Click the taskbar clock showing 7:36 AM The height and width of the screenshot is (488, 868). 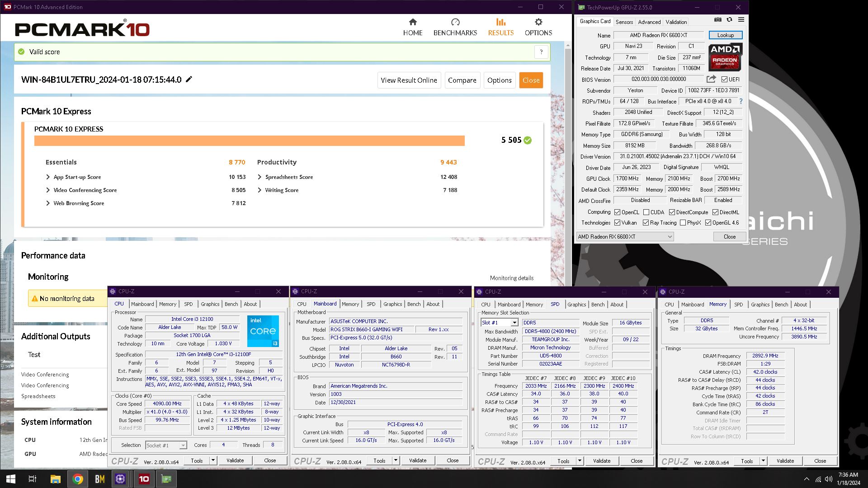848,479
